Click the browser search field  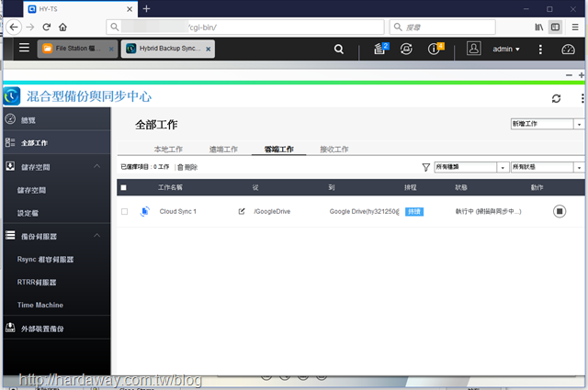click(443, 27)
